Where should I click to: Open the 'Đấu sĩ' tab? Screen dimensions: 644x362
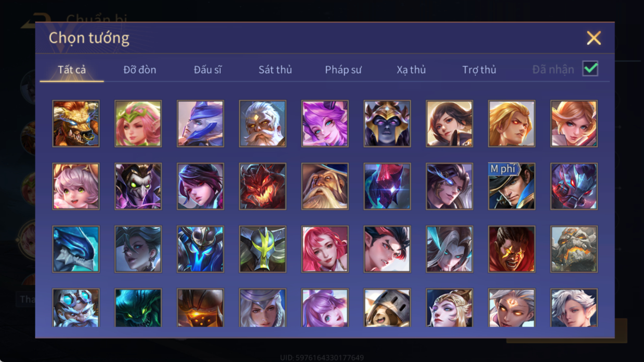click(207, 70)
